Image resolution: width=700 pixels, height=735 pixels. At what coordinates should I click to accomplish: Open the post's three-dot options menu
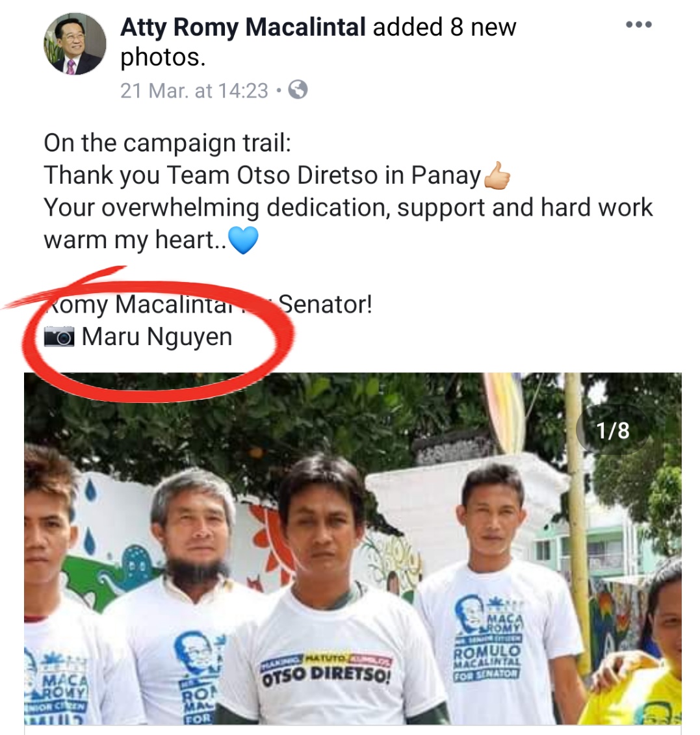pos(638,25)
